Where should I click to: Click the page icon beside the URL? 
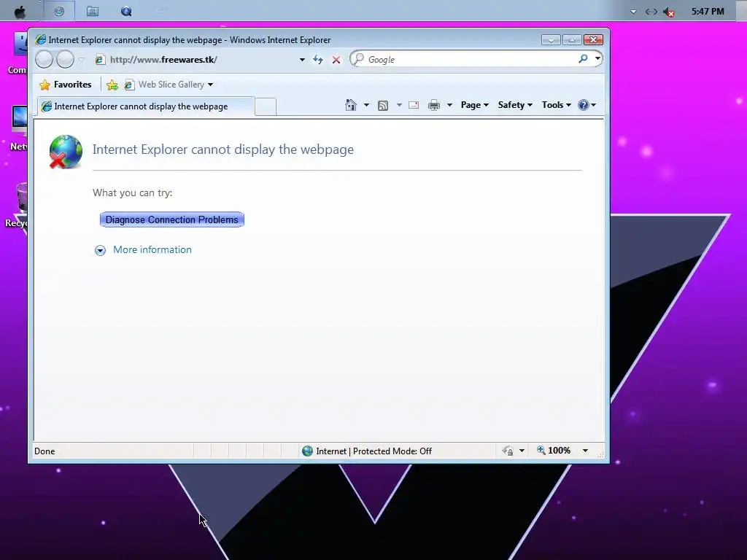(x=99, y=60)
